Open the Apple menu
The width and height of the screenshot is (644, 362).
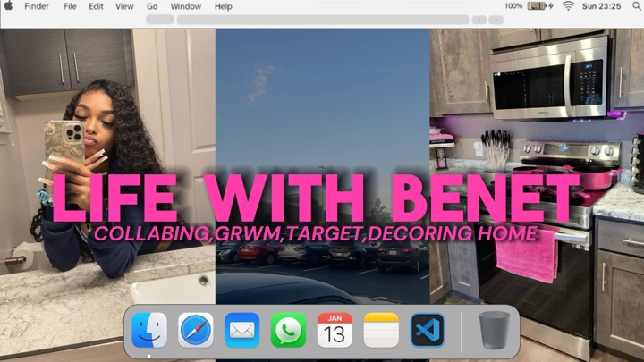9,6
